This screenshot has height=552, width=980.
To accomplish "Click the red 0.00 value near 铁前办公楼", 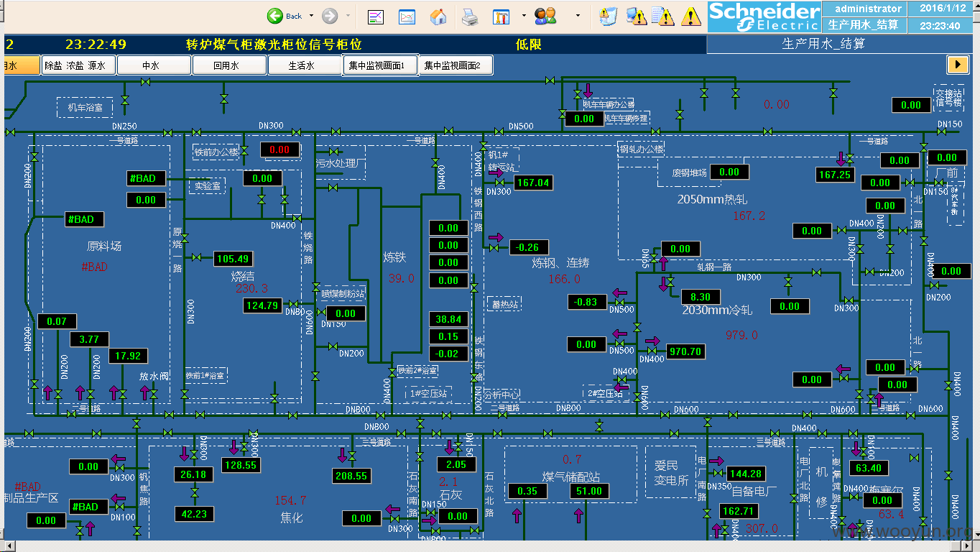I will [279, 149].
